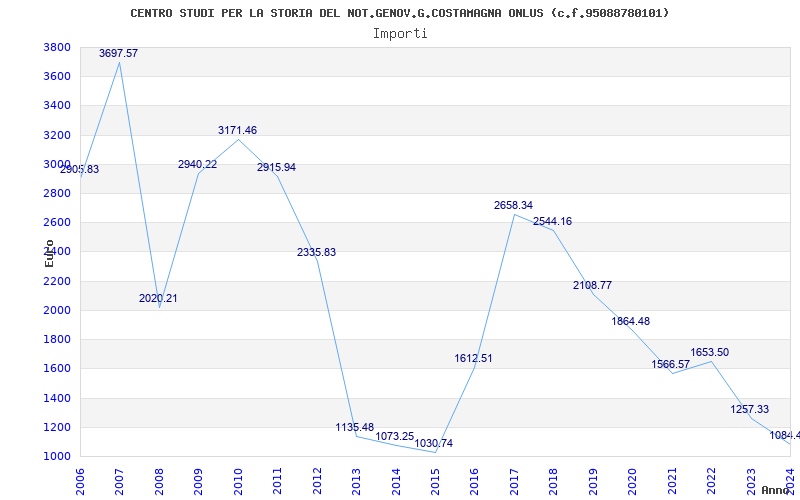The height and width of the screenshot is (500, 800).
Task: Click the x-axis year 2012
Action: point(317,481)
